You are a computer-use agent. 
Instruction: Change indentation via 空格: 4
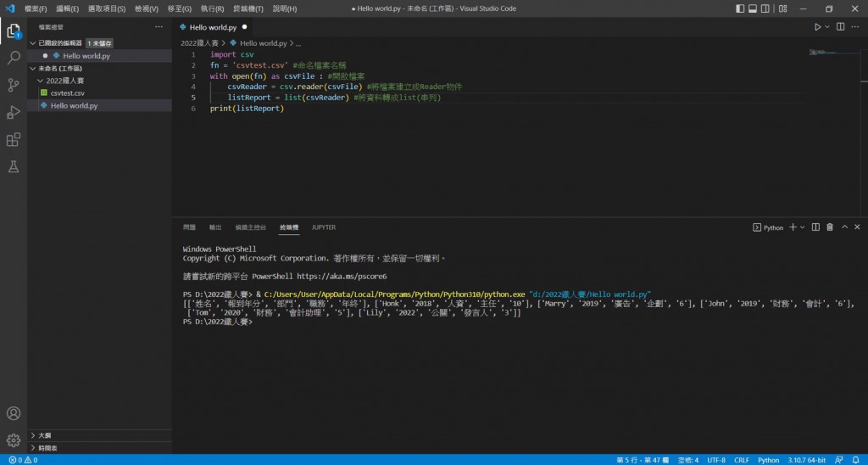point(688,460)
